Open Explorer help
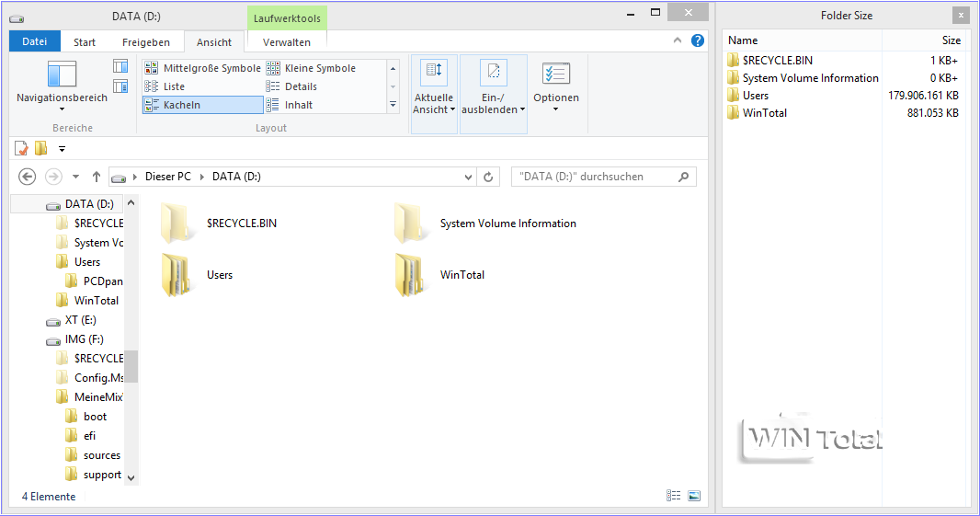The width and height of the screenshot is (980, 516). 698,40
